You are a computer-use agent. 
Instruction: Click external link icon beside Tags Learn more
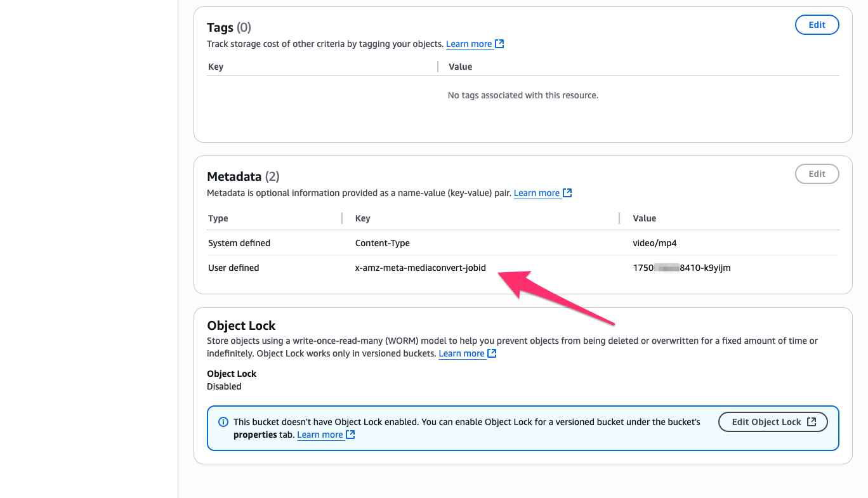(x=499, y=44)
